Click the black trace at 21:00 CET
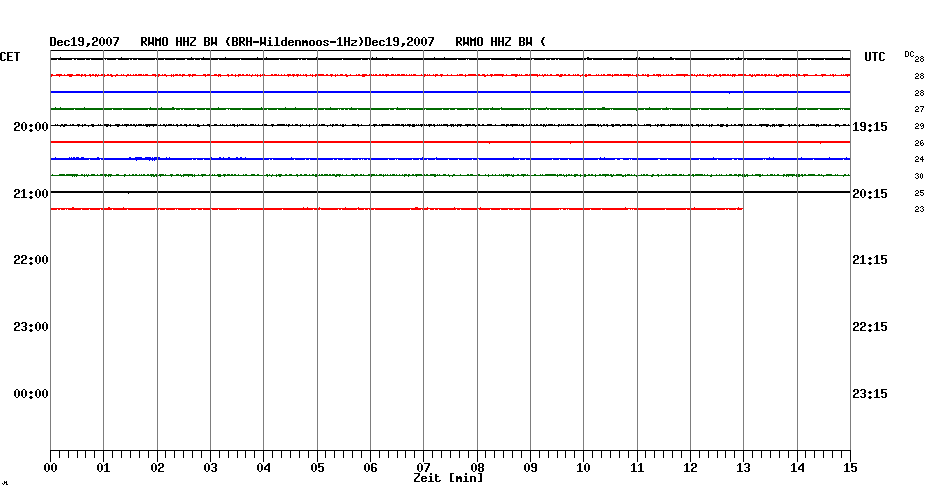The width and height of the screenshot is (930, 494). coord(450,192)
